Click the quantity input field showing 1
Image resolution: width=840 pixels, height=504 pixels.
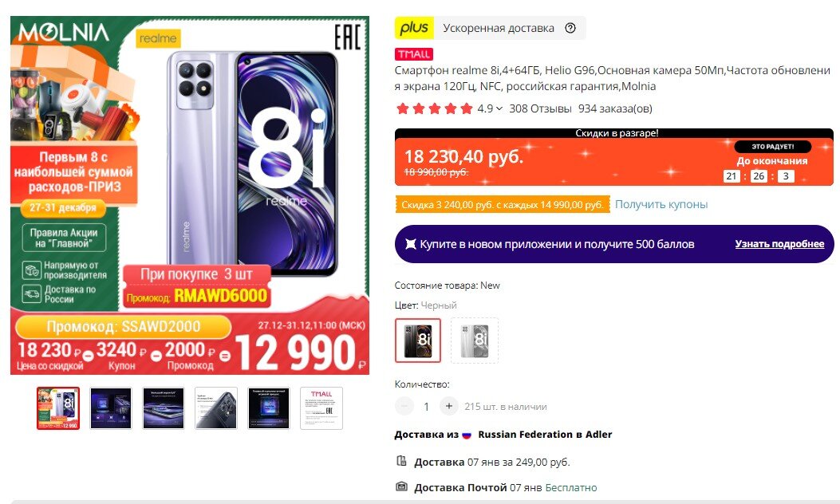point(427,407)
